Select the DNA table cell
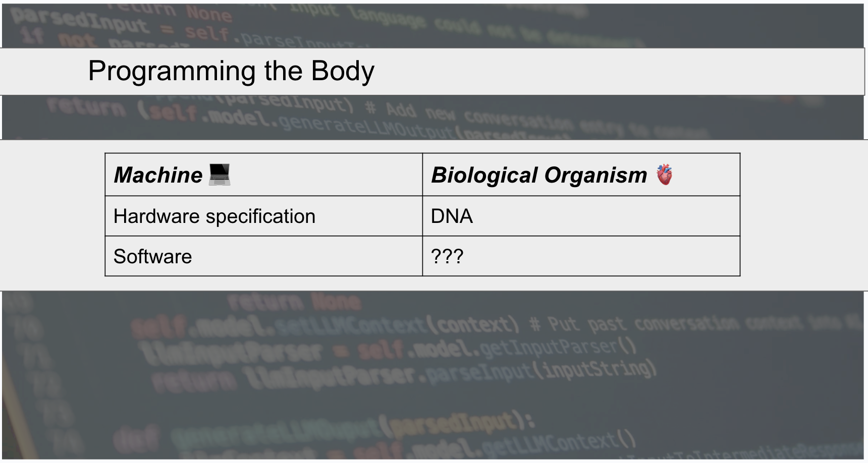This screenshot has width=868, height=463. pyautogui.click(x=452, y=216)
